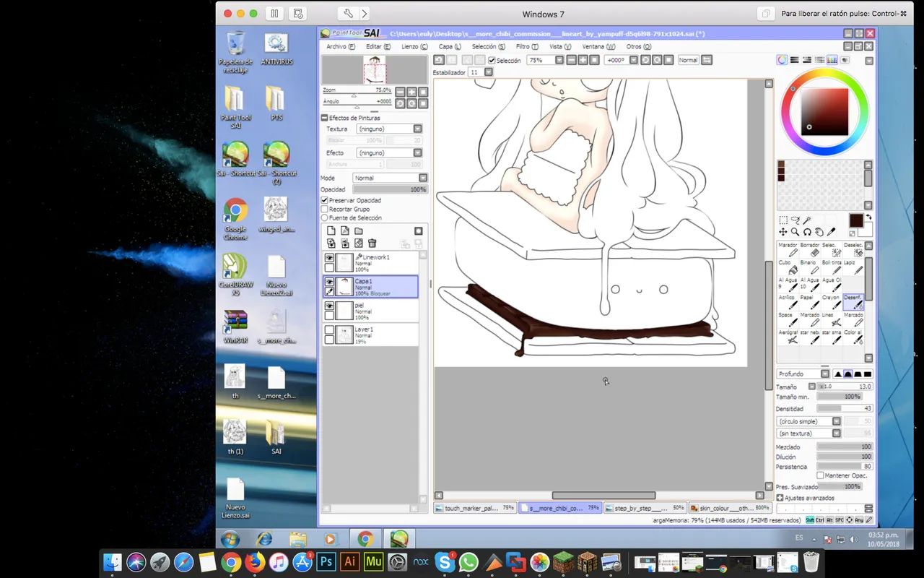Adjust the brush Densidad slider
This screenshot has width=924, height=578.
[x=845, y=409]
